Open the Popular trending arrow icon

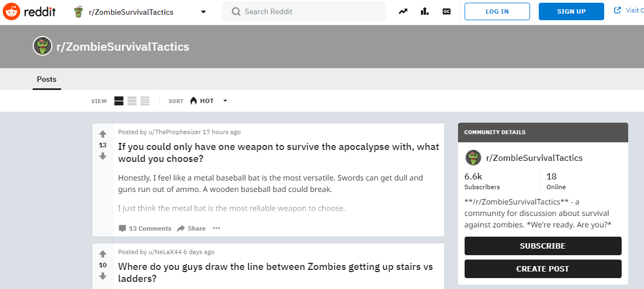[x=403, y=11]
